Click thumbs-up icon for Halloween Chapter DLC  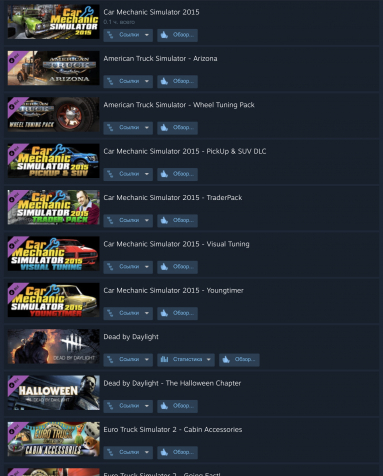pyautogui.click(x=164, y=406)
